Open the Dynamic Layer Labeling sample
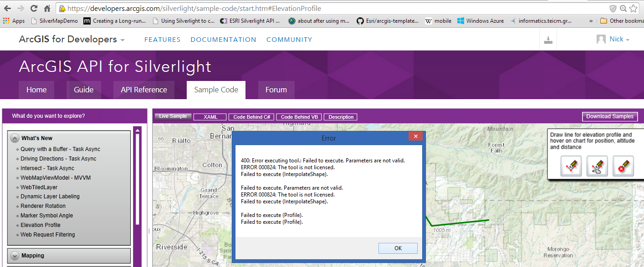 (x=50, y=196)
